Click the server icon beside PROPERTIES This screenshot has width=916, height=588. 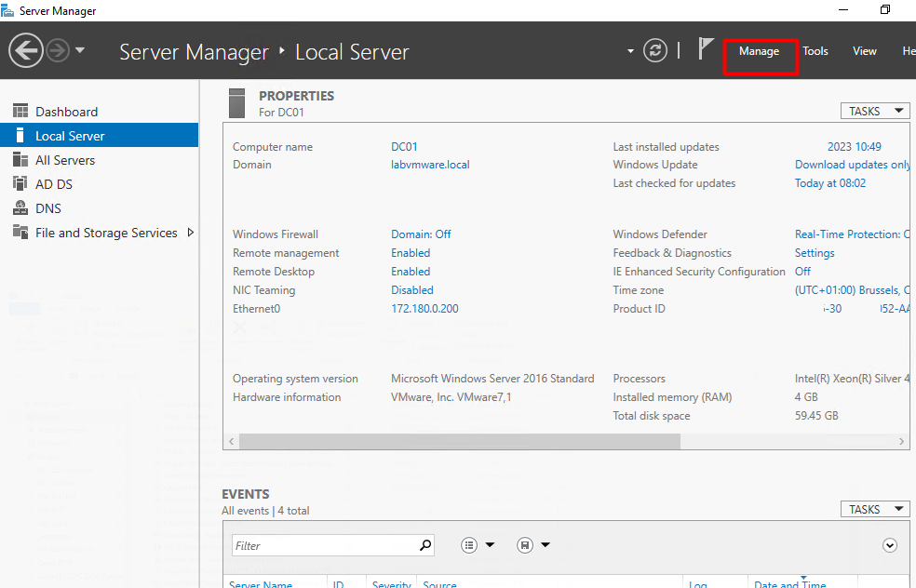tap(237, 103)
